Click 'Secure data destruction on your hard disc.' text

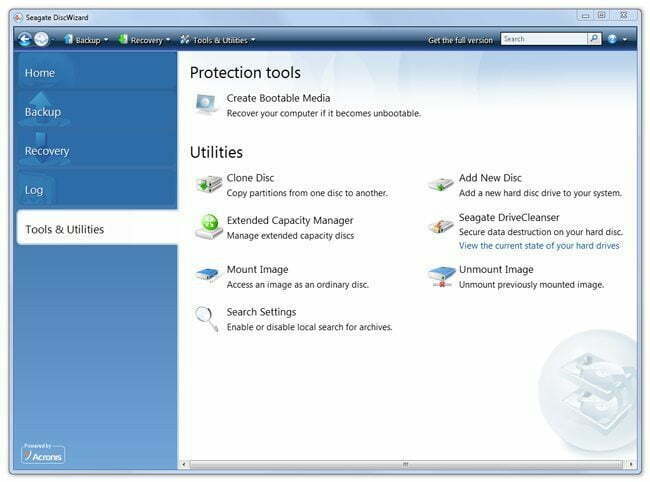pos(541,232)
